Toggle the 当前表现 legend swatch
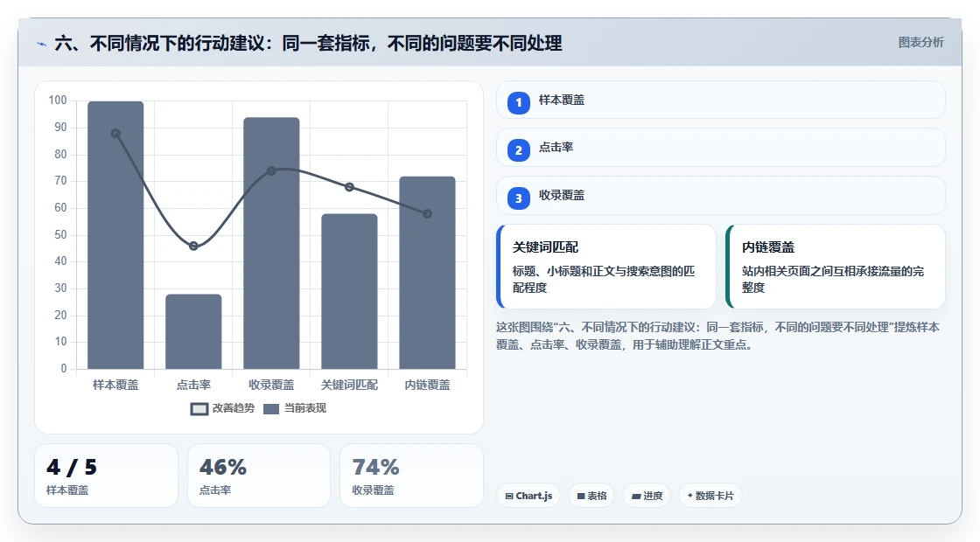The image size is (980, 542). 271,409
